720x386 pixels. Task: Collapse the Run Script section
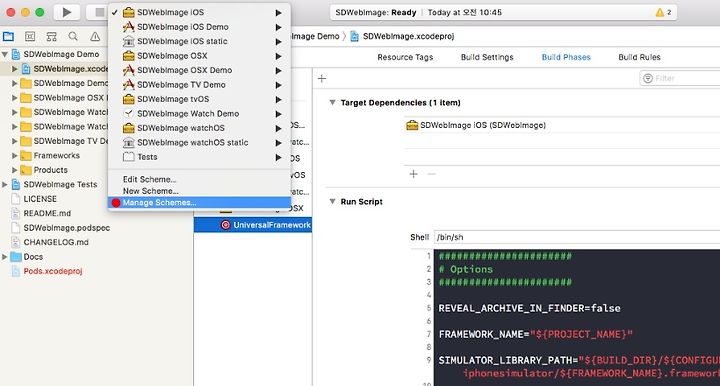point(332,201)
